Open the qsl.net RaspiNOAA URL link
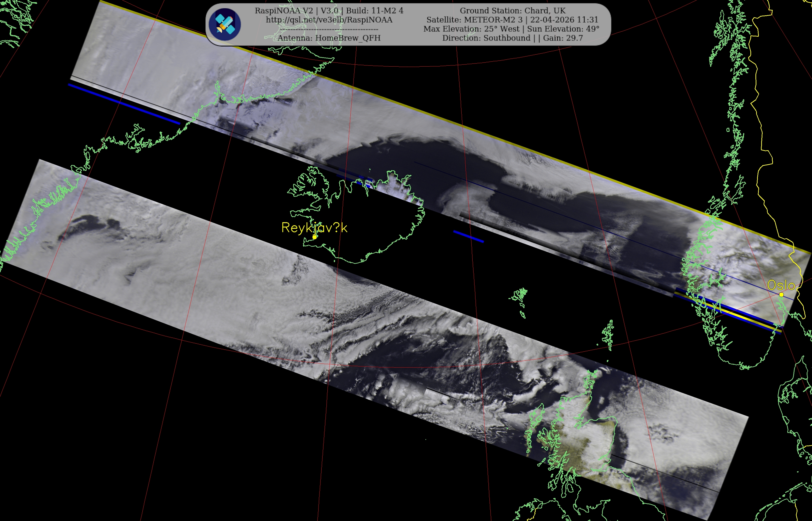812x521 pixels. click(x=329, y=20)
